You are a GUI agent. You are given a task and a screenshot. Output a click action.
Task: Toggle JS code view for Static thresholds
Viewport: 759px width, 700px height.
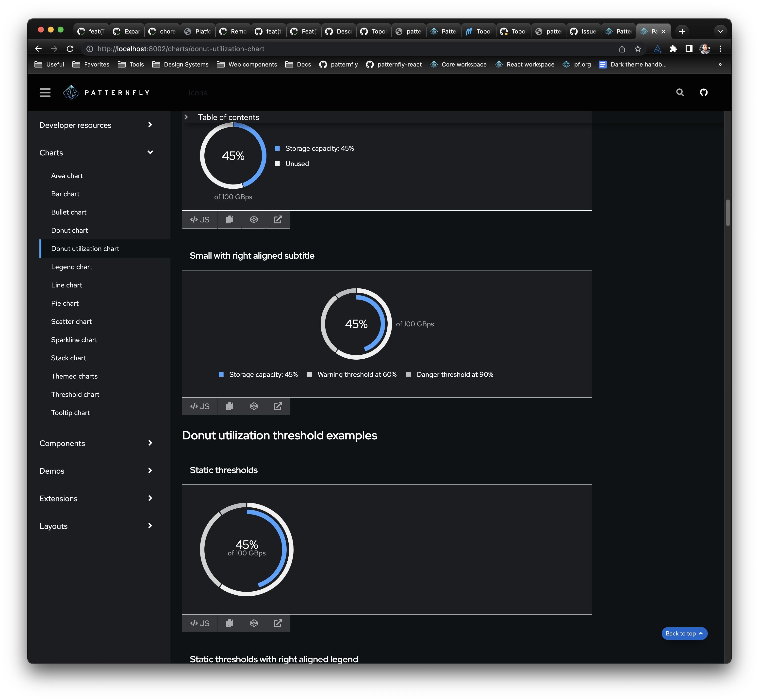click(199, 623)
